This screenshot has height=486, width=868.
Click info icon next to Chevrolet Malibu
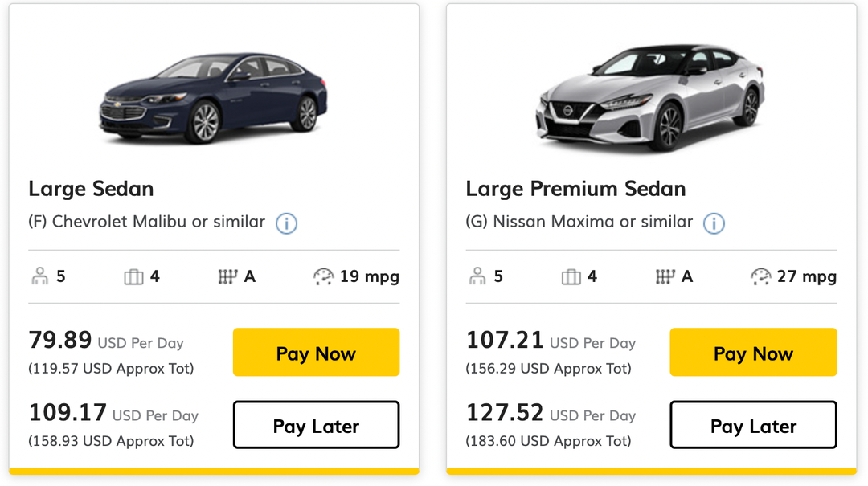click(x=286, y=223)
